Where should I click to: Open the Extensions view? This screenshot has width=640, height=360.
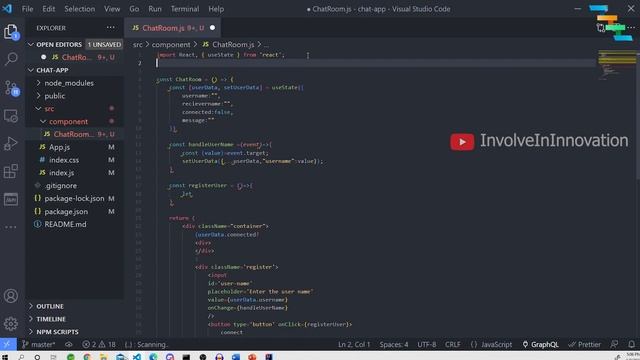(11, 171)
